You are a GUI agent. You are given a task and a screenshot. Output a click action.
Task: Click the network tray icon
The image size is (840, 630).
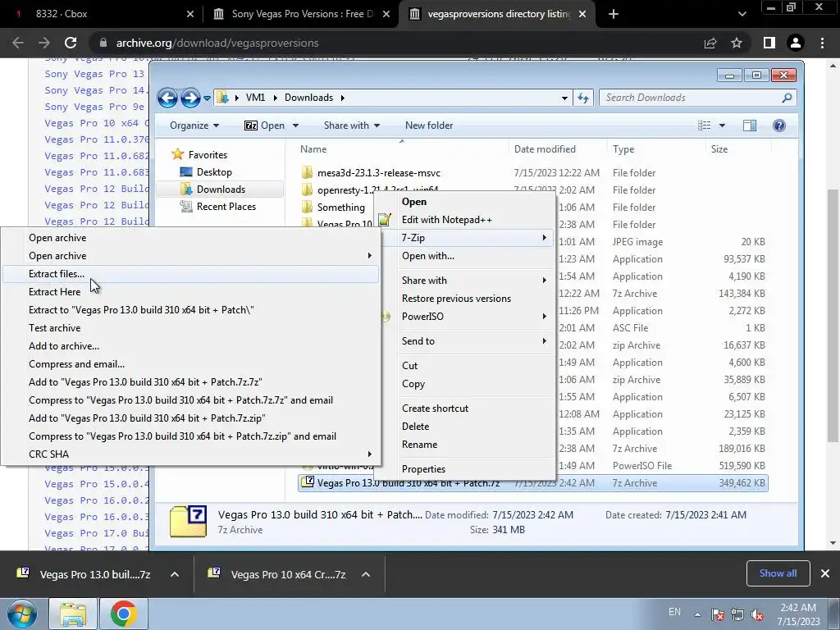point(737,615)
